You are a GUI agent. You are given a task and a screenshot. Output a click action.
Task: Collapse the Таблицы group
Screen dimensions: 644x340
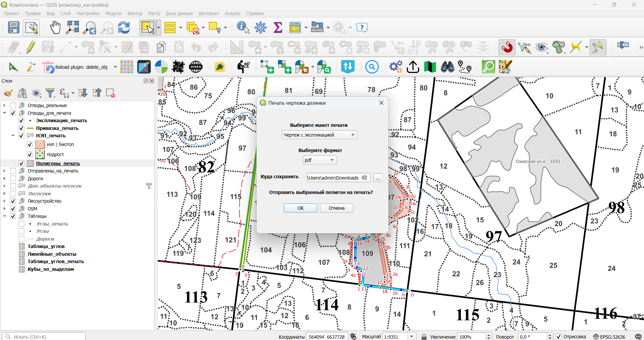coord(4,216)
